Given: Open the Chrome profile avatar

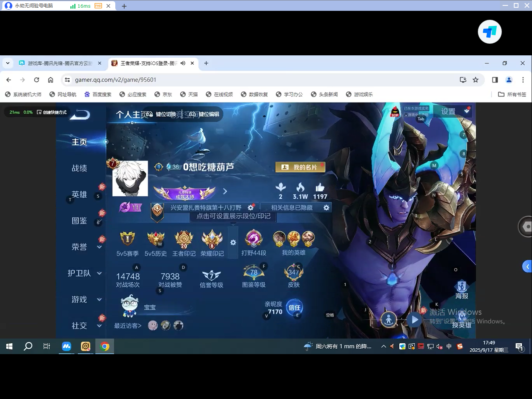Looking at the screenshot, I should (509, 80).
